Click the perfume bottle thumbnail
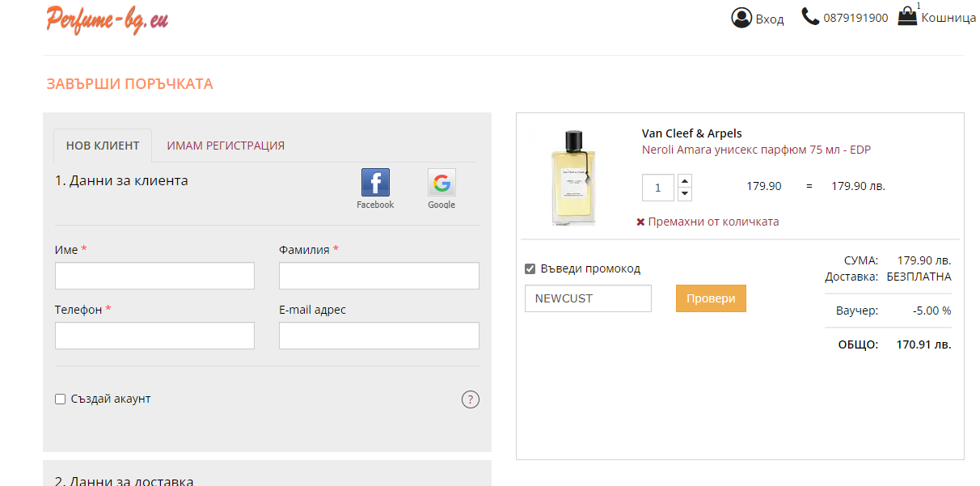The image size is (980, 486). click(x=573, y=177)
